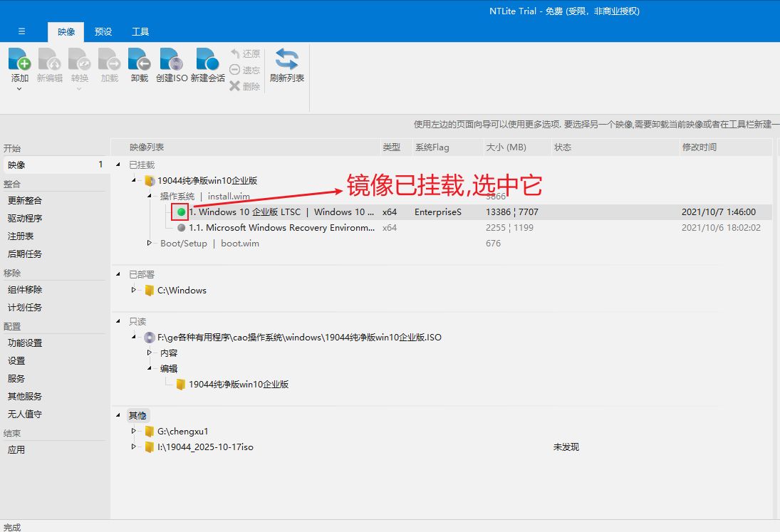This screenshot has width=780, height=532.
Task: Switch to the 预设 tab
Action: tap(103, 31)
